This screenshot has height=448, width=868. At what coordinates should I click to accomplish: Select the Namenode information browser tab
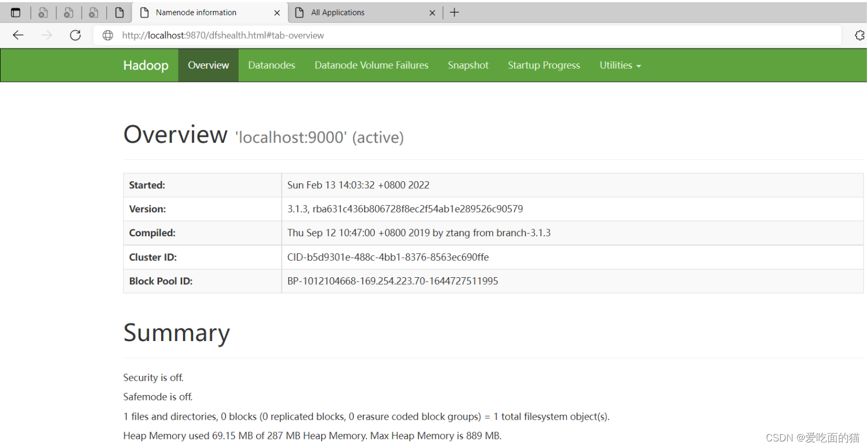[x=209, y=13]
